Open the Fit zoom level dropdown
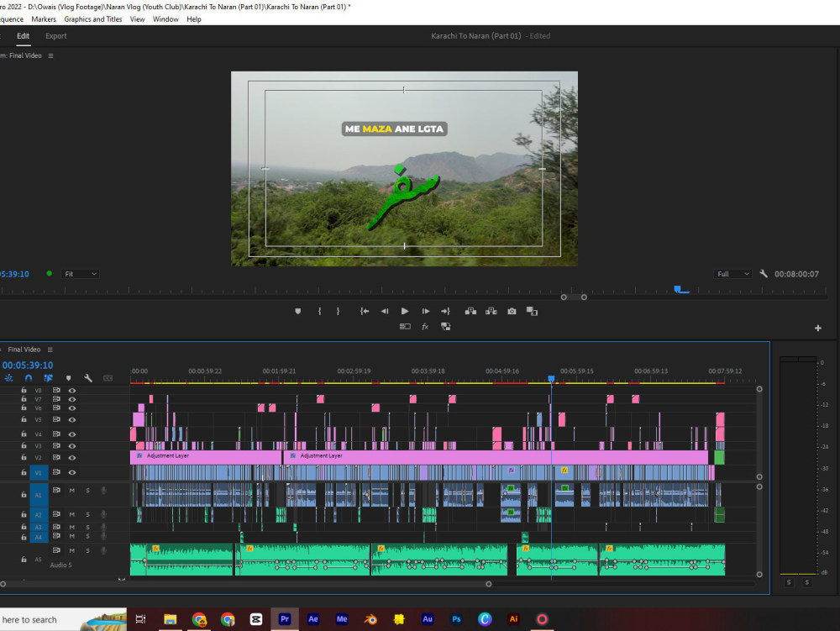 coord(80,274)
